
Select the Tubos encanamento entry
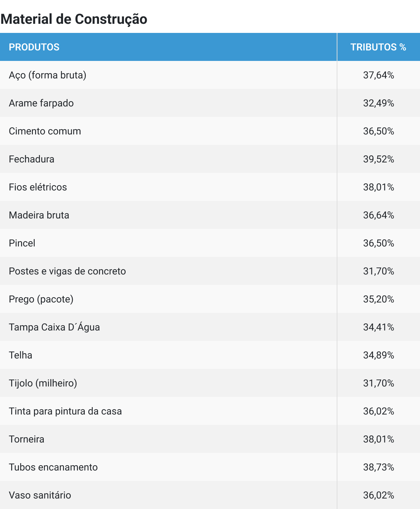[53, 467]
